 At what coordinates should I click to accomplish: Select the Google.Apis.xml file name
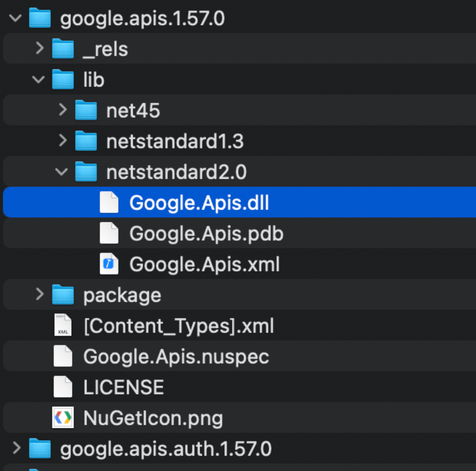(205, 264)
